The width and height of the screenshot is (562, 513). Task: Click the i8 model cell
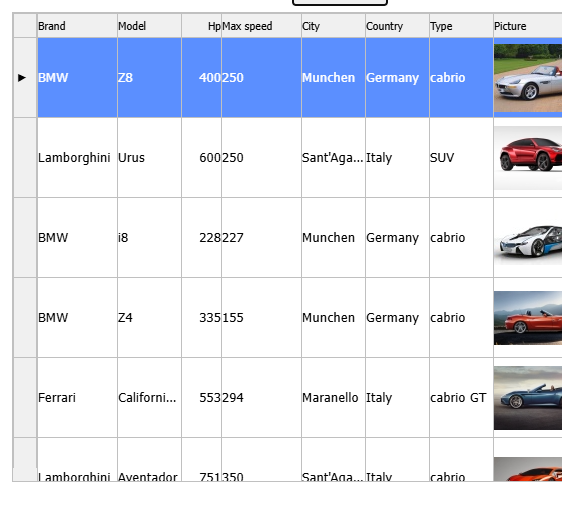pos(149,237)
